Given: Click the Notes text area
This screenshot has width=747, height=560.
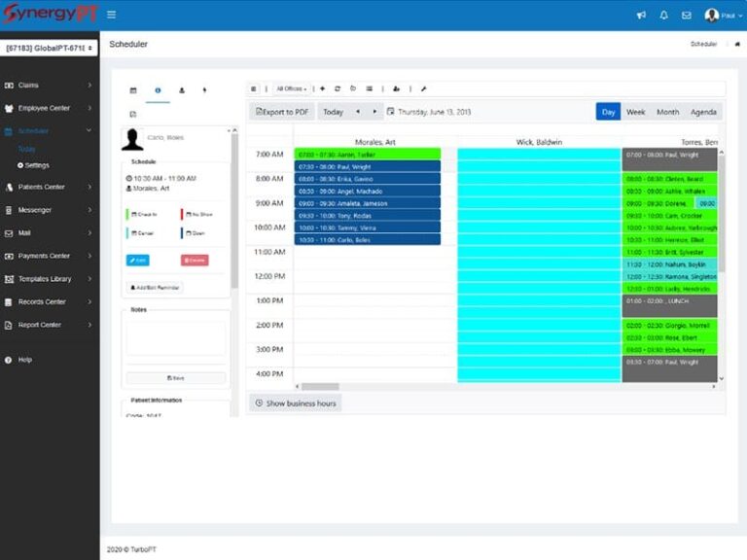Looking at the screenshot, I should [176, 338].
